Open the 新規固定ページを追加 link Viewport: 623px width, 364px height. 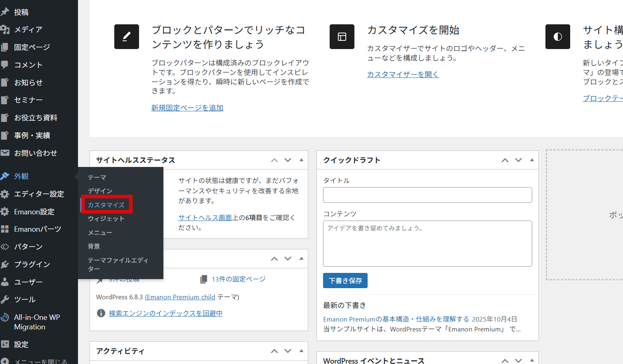click(x=187, y=108)
